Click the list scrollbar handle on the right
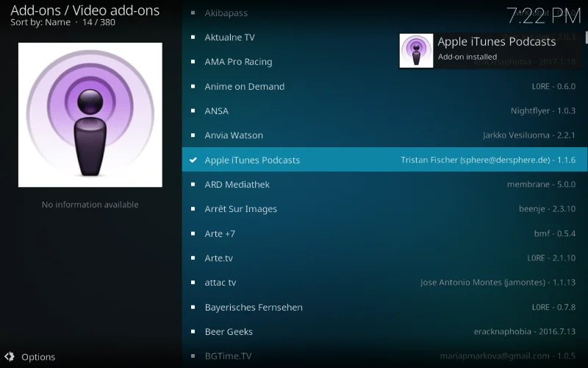Viewport: 588px width, 368px height. tap(587, 38)
